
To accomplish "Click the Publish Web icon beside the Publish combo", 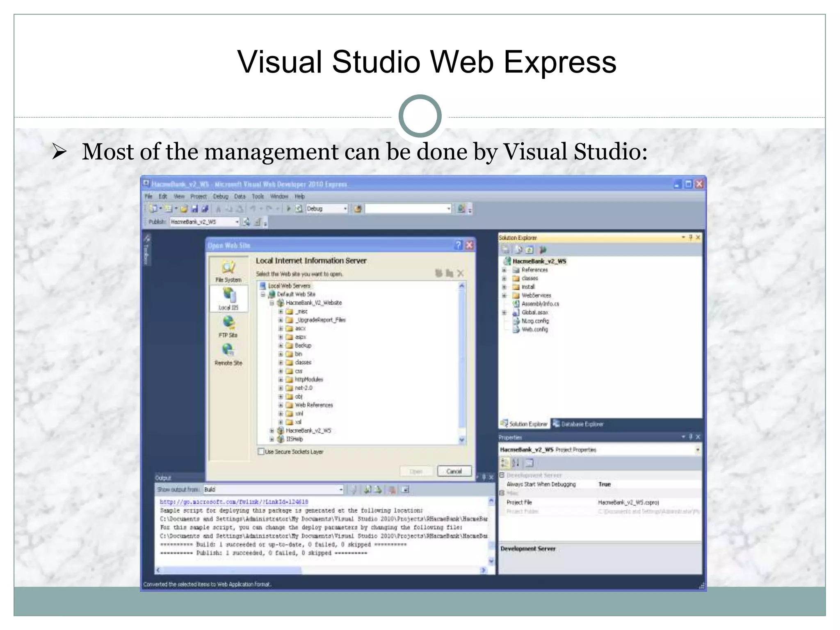I will pos(247,222).
